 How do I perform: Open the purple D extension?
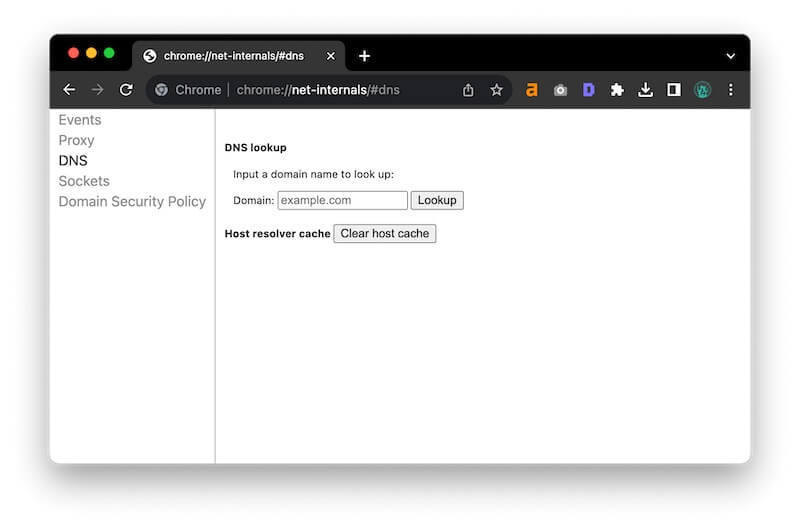[x=588, y=90]
